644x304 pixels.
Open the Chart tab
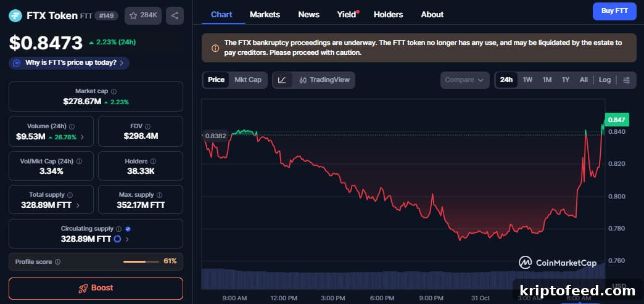221,14
